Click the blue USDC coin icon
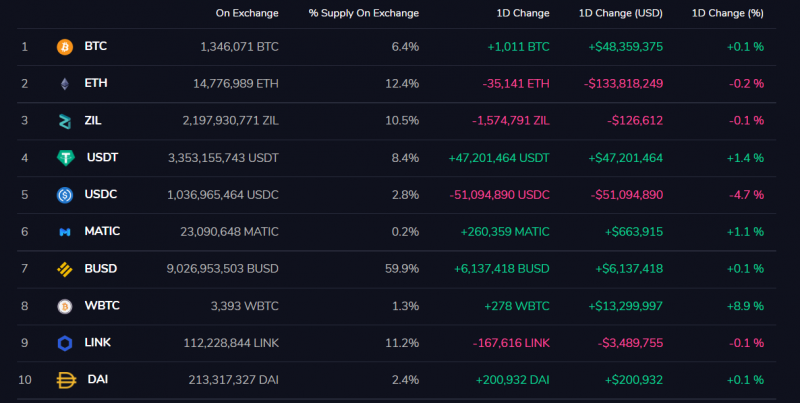Image resolution: width=800 pixels, height=403 pixels. [x=65, y=195]
